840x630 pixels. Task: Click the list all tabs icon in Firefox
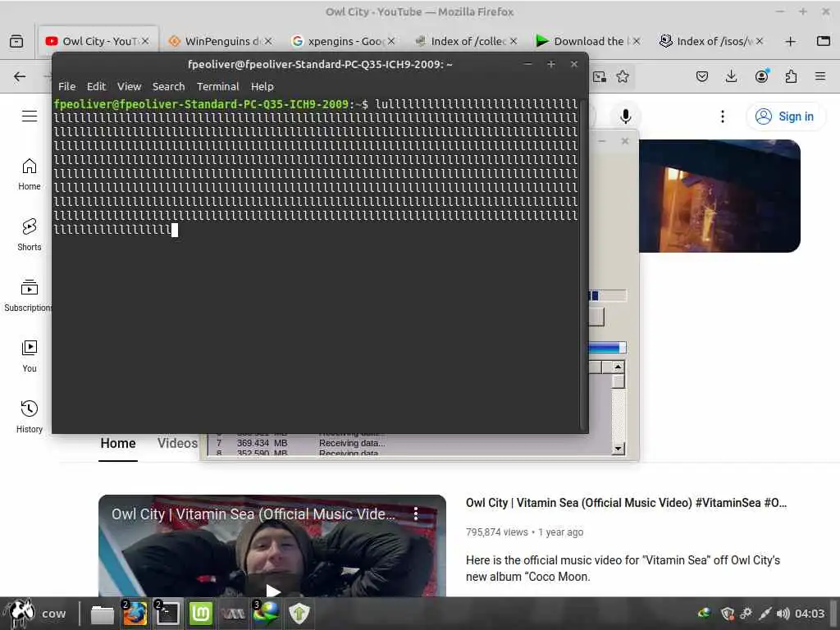point(824,41)
